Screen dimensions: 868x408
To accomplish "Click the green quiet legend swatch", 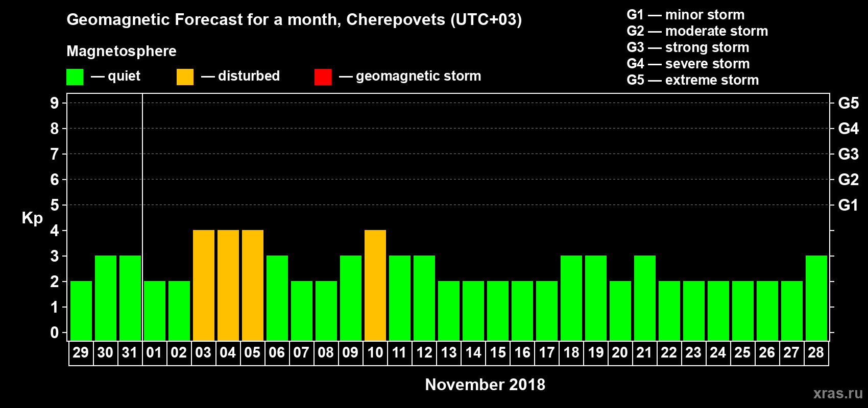I will [x=75, y=77].
